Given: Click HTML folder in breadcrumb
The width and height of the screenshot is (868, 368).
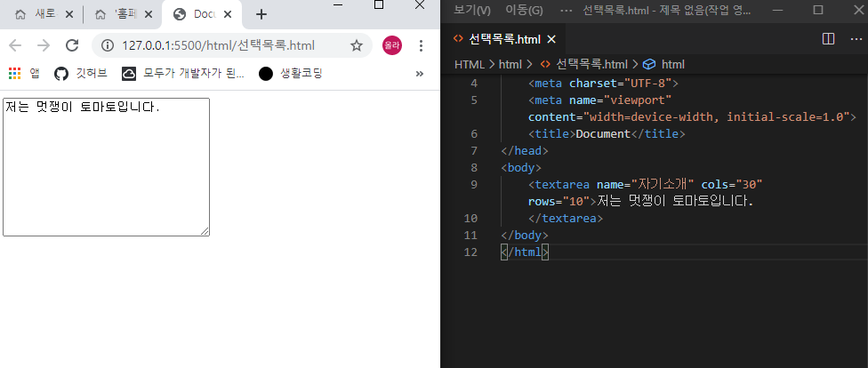Looking at the screenshot, I should click(x=470, y=64).
